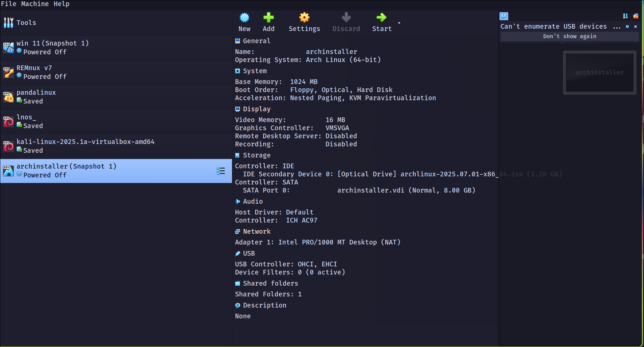The image size is (644, 347).
Task: Expand the Start button dropdown arrow
Action: tap(399, 23)
